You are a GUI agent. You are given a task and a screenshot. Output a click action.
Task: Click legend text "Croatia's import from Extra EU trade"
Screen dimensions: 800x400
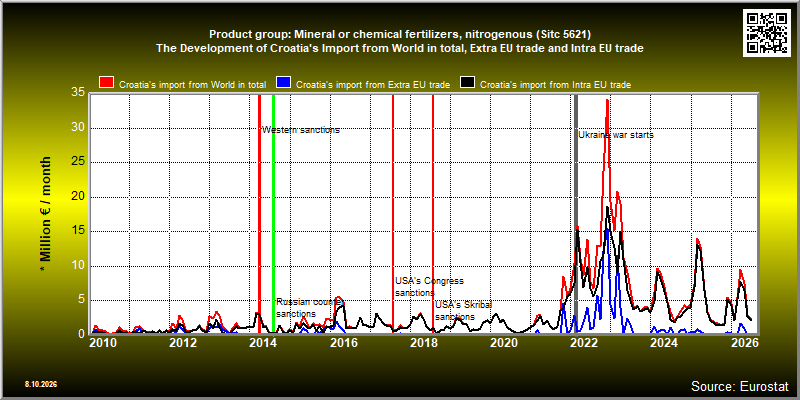pos(372,85)
